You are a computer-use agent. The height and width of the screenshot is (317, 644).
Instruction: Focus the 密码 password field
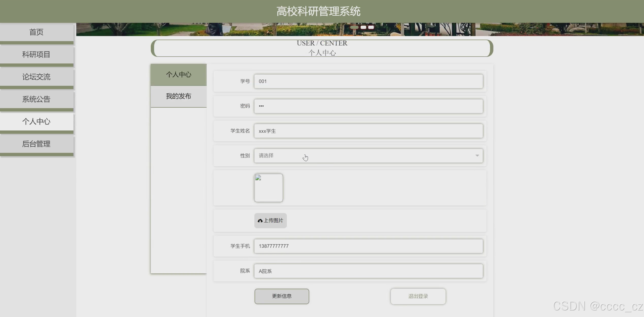pyautogui.click(x=368, y=106)
